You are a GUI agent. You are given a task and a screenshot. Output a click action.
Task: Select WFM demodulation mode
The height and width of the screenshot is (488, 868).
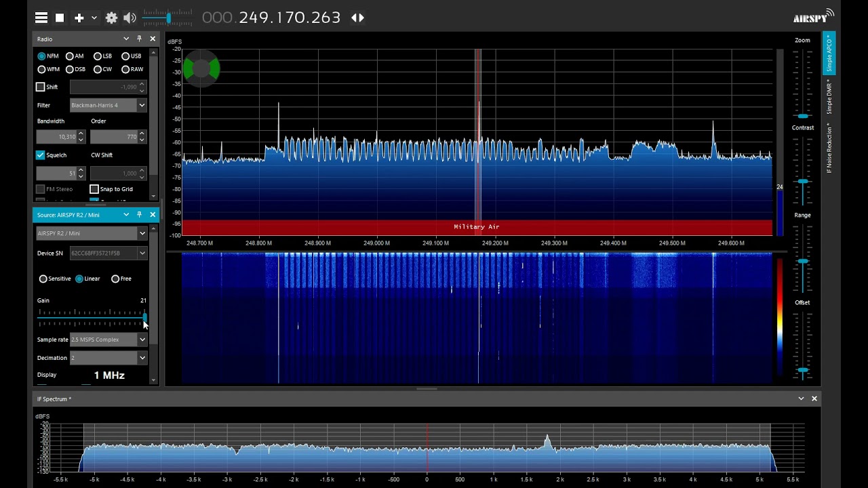click(x=48, y=69)
